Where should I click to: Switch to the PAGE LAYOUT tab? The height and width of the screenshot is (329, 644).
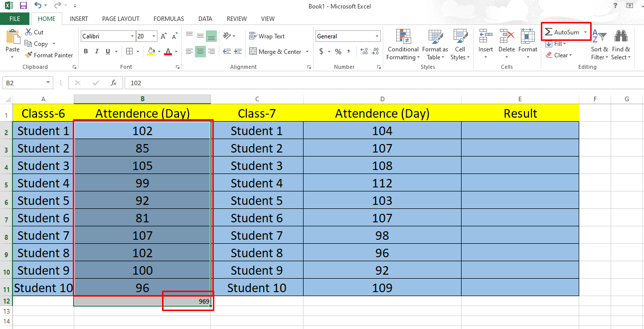(121, 19)
